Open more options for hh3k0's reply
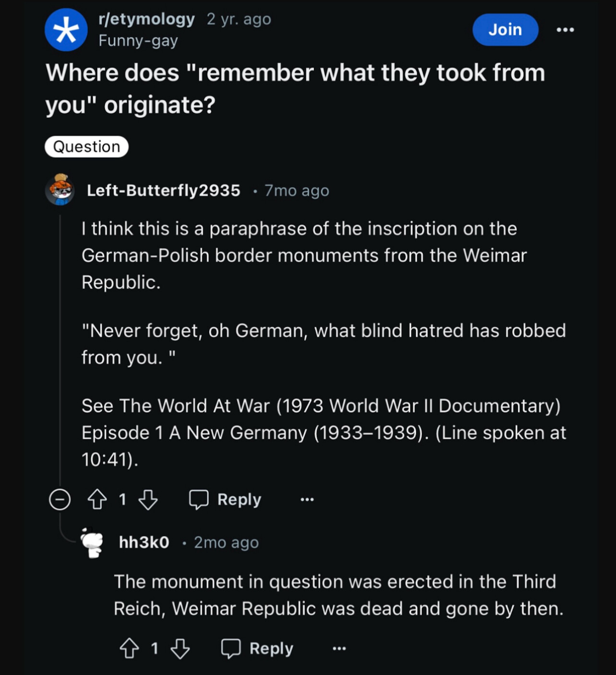 [339, 648]
